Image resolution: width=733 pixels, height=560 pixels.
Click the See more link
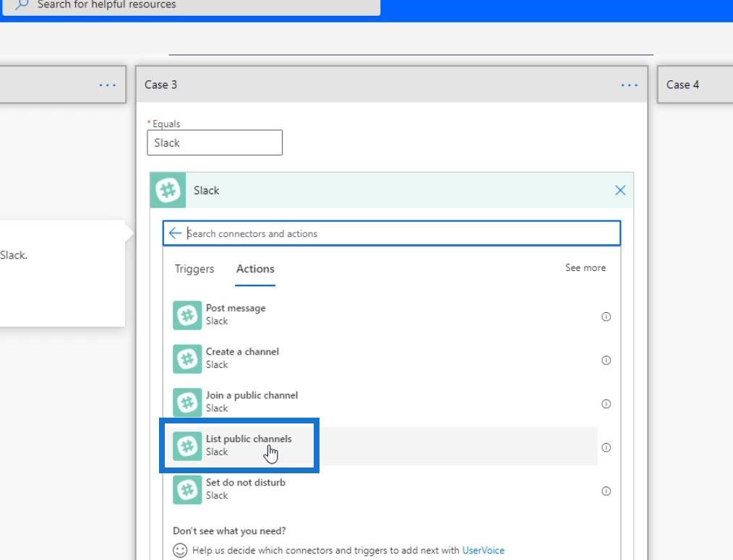[x=586, y=268]
